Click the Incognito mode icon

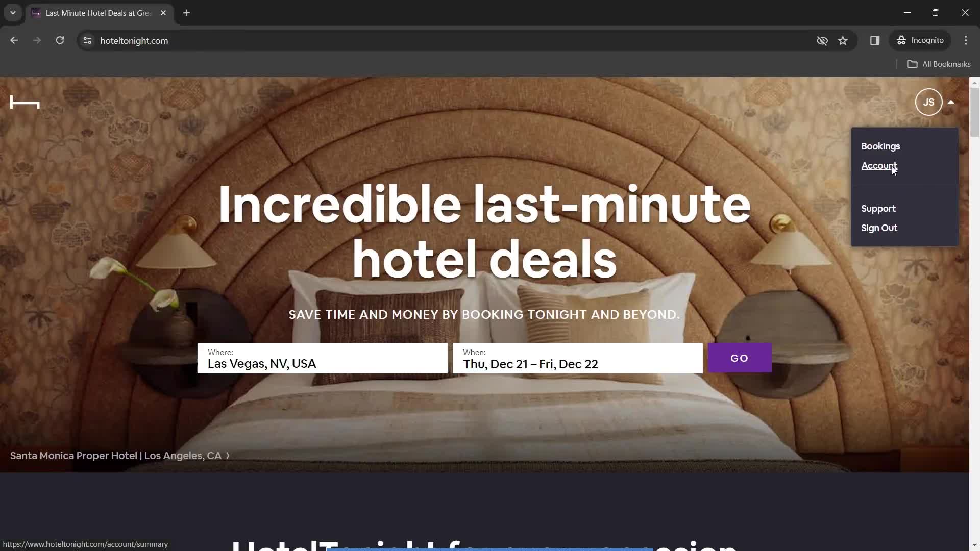click(x=901, y=40)
